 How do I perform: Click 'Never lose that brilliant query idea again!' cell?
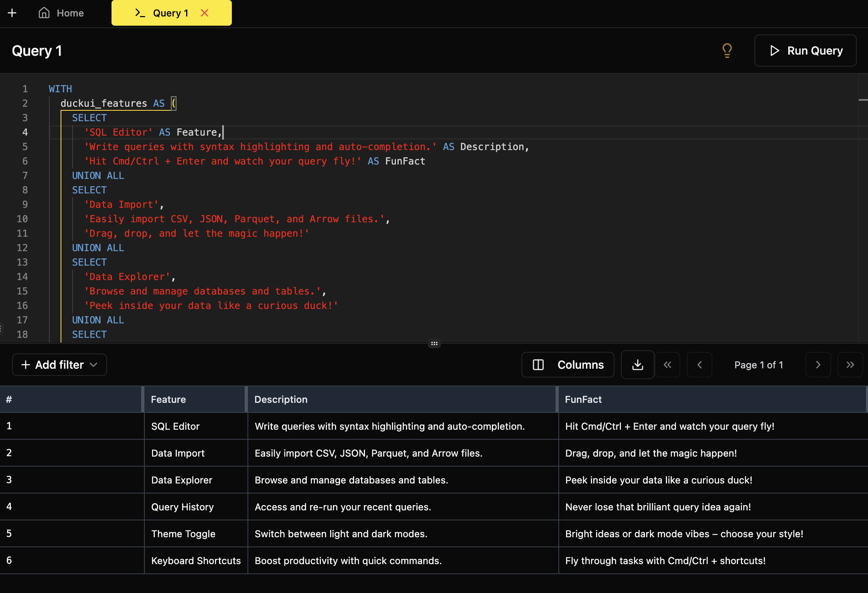point(713,507)
